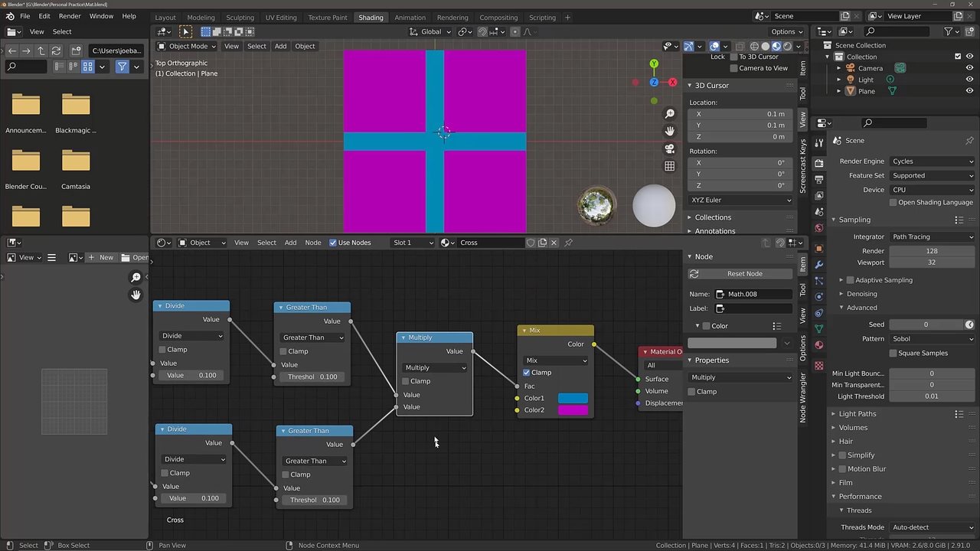Enable the Open Shading Language checkbox
The width and height of the screenshot is (980, 551).
click(893, 203)
